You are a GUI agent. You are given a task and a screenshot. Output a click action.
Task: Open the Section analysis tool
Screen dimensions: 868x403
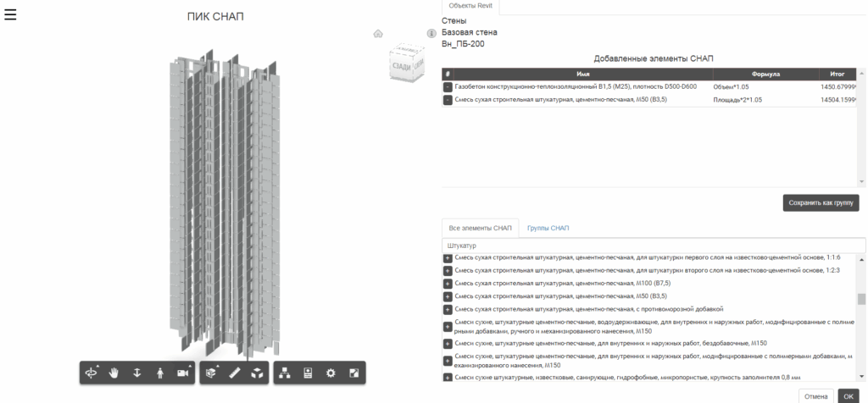pos(211,373)
